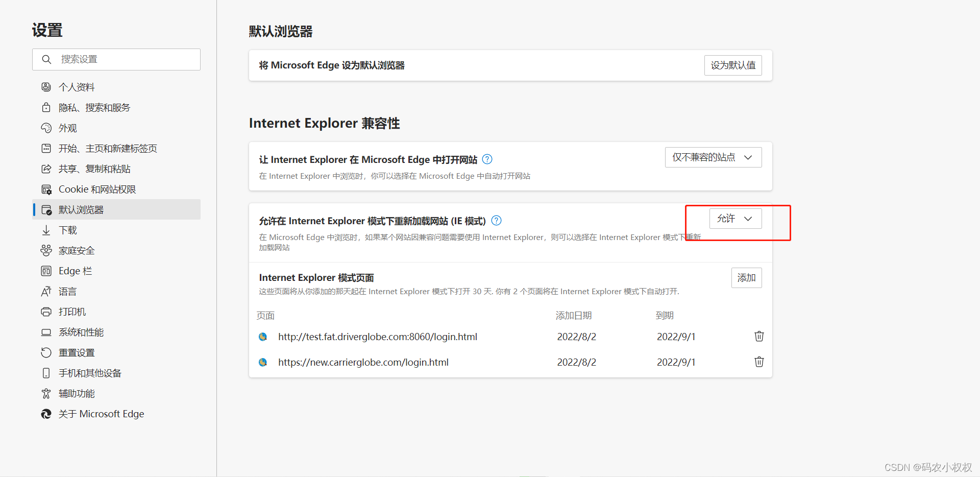
Task: Click the http://test.fat.driverglobe.com:8060/login.html URL
Action: [x=377, y=337]
